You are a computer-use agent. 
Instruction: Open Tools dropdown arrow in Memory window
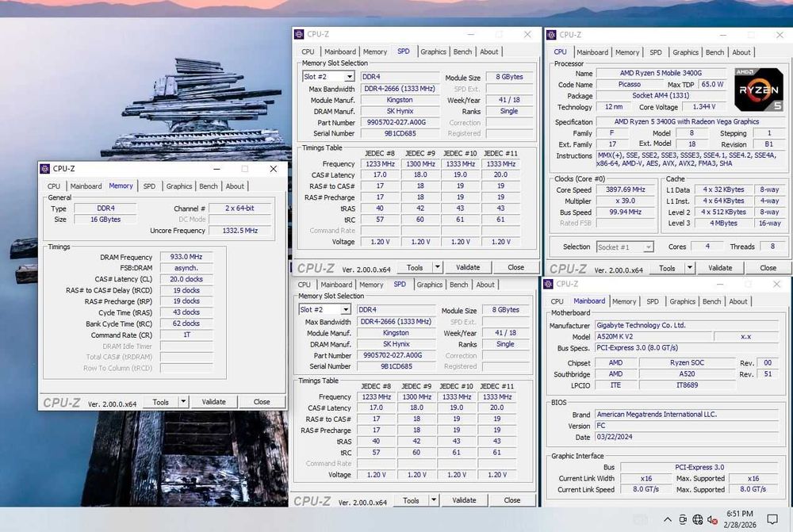[185, 402]
